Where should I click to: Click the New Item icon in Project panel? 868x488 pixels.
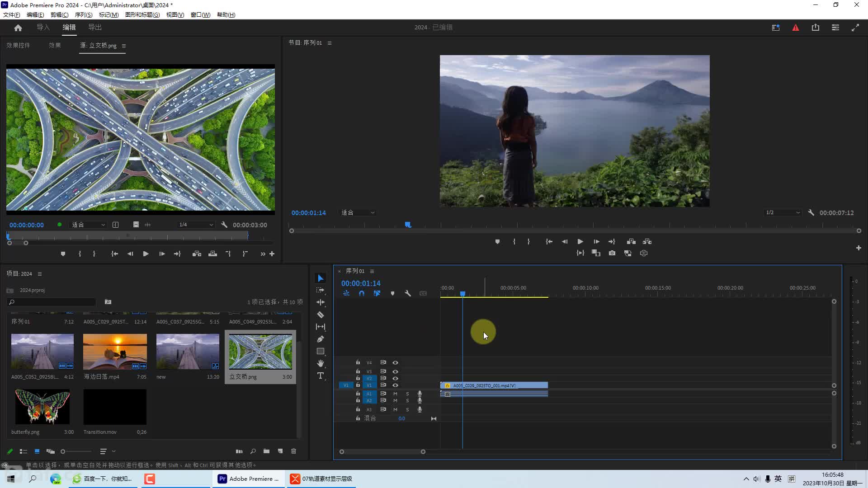(x=280, y=451)
